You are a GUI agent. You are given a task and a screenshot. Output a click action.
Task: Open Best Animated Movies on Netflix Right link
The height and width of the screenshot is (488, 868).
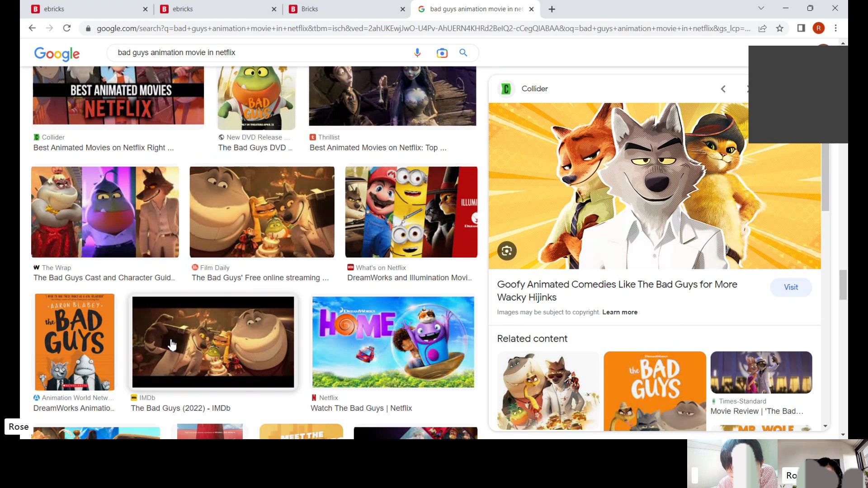tap(104, 148)
